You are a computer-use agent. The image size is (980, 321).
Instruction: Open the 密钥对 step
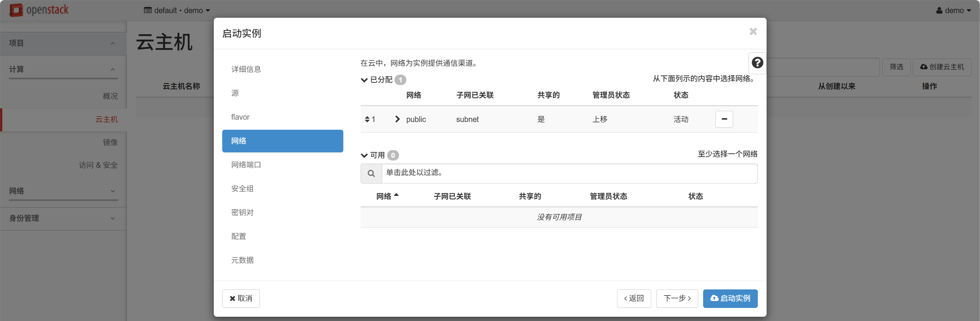click(x=283, y=212)
